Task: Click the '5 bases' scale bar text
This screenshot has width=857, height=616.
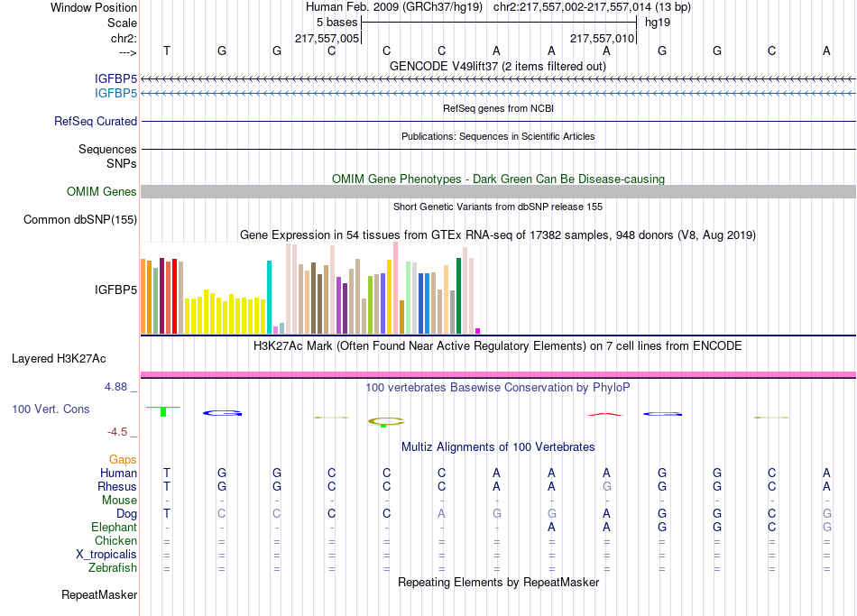Action: (x=336, y=23)
